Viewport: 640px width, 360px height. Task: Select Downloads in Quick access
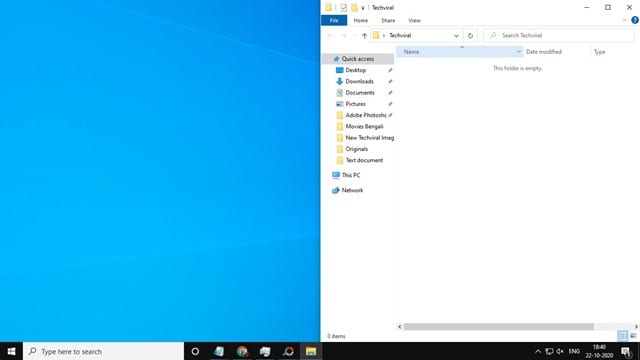359,81
